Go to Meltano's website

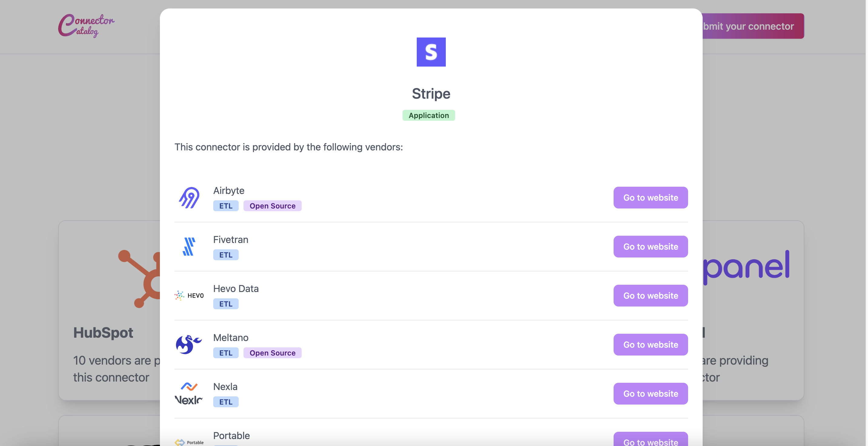point(650,344)
